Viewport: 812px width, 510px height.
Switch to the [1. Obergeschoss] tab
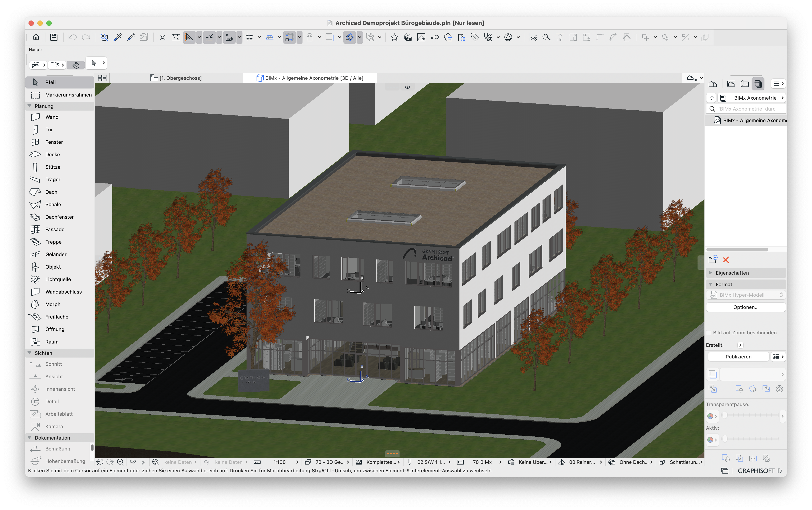tap(176, 78)
